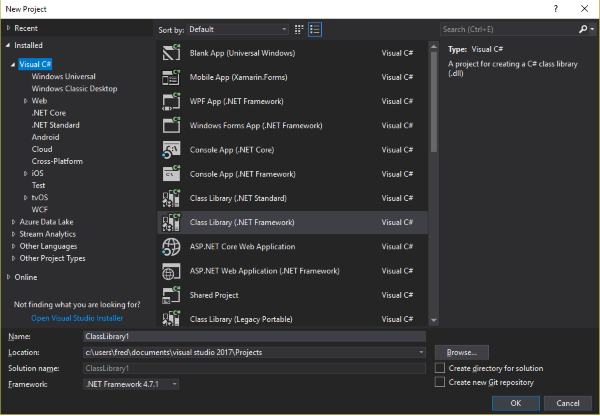
Task: Click the WPF App (.NET Framework) template icon
Action: 171,101
